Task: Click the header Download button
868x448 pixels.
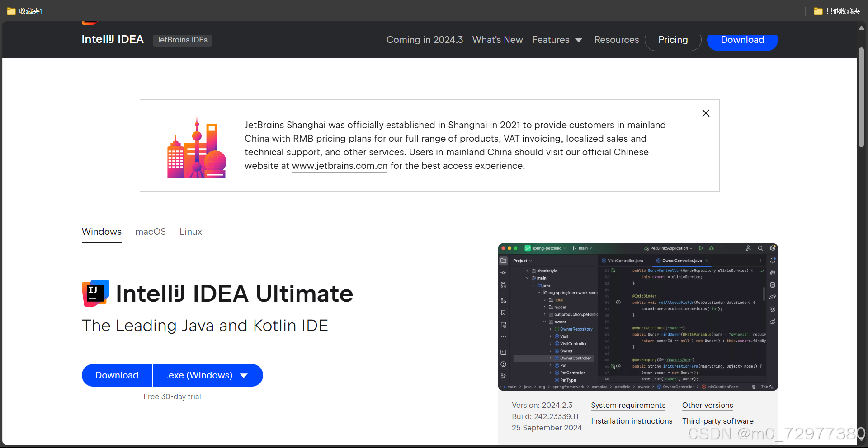Action: coord(742,40)
